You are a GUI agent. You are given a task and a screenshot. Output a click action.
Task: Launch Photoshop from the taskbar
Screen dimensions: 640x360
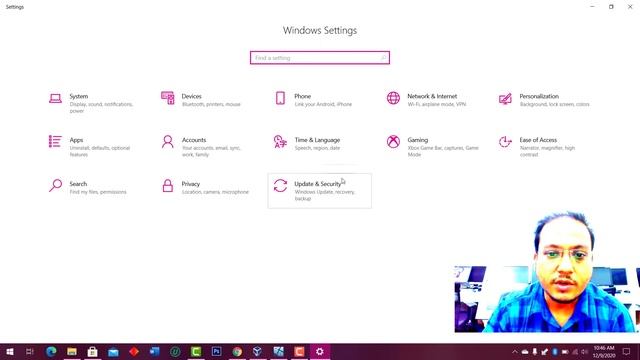pos(216,351)
